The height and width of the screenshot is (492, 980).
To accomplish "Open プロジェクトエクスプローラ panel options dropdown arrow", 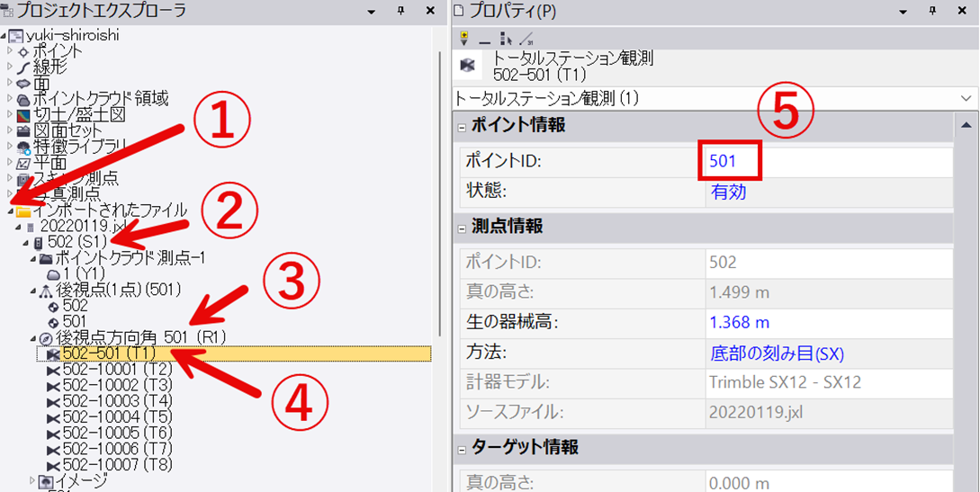I will (x=372, y=12).
